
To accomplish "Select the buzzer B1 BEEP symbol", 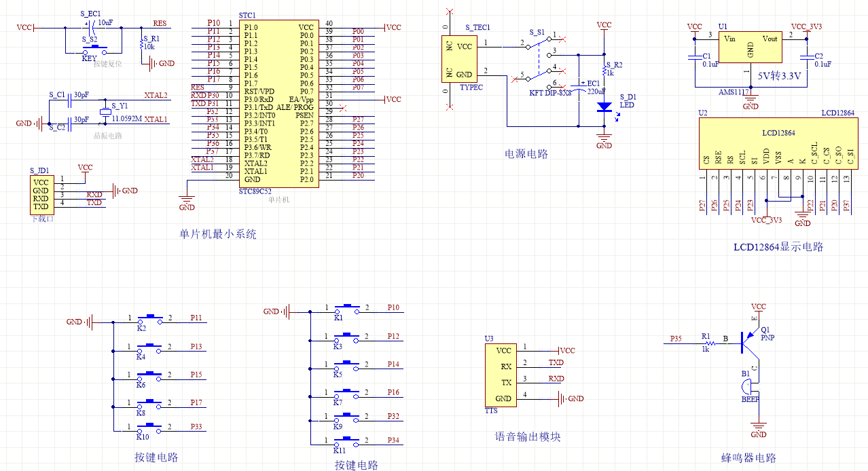I will [x=750, y=387].
